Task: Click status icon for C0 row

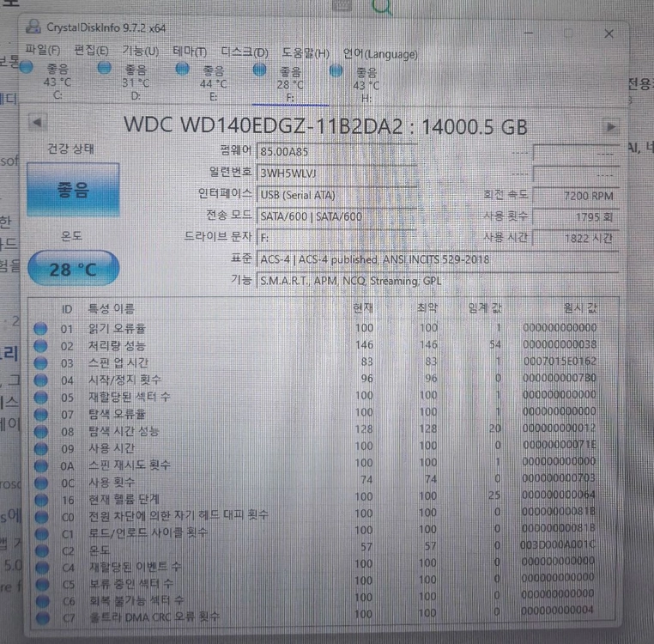Action: 42,517
